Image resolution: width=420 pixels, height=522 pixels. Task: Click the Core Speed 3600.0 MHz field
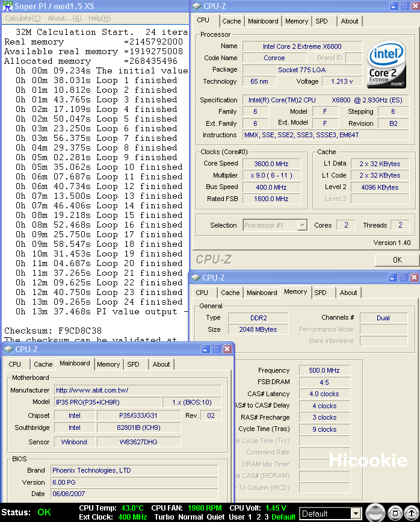[271, 164]
